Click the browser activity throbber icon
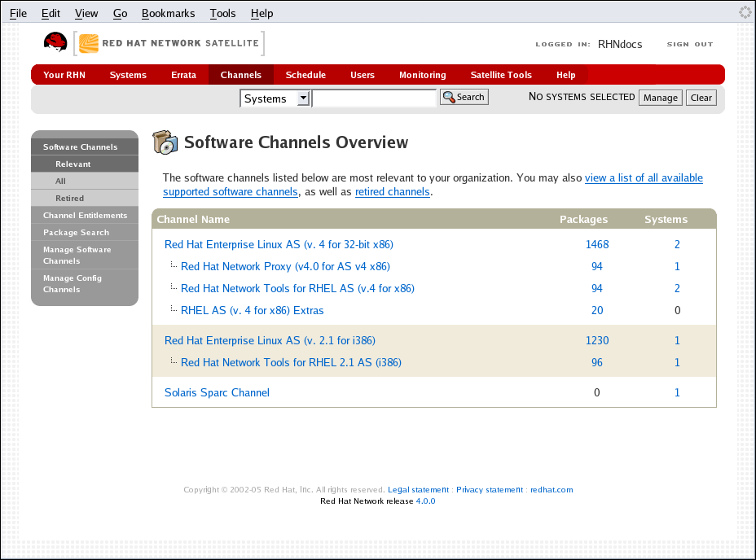This screenshot has width=756, height=560. [745, 12]
